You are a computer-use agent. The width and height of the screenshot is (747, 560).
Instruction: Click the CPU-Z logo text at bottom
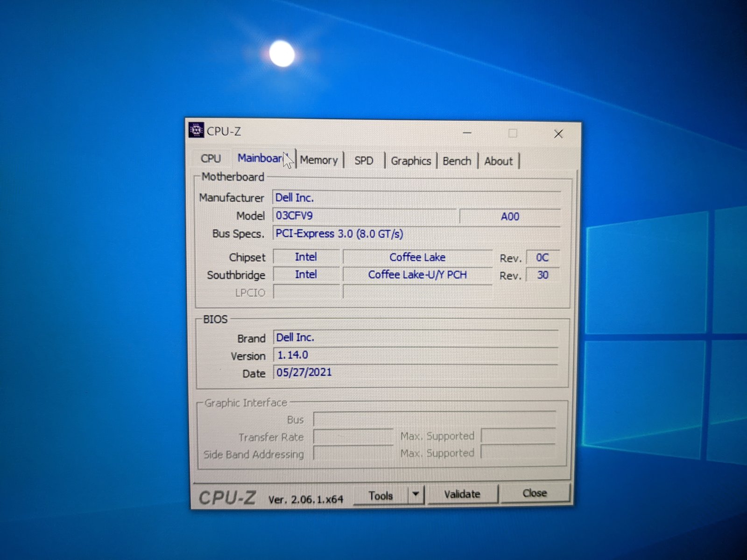[227, 498]
